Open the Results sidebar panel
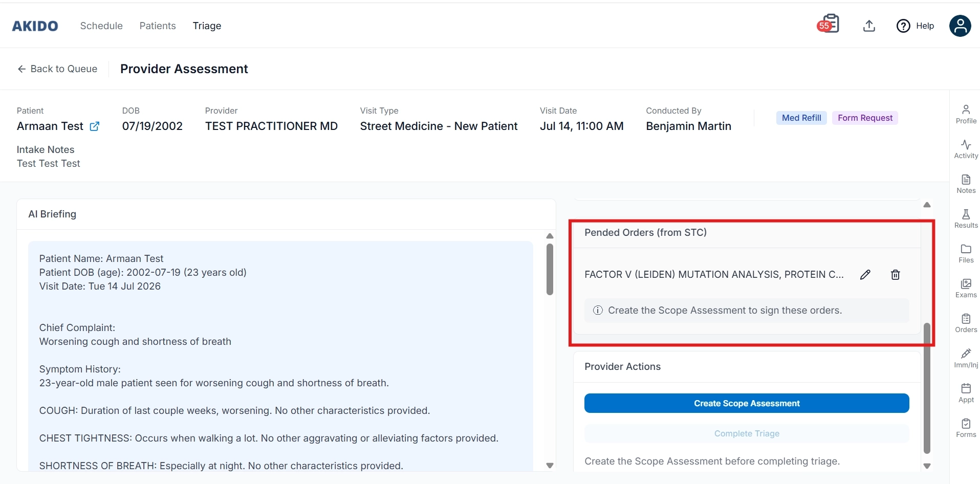The image size is (980, 484). coord(966,218)
